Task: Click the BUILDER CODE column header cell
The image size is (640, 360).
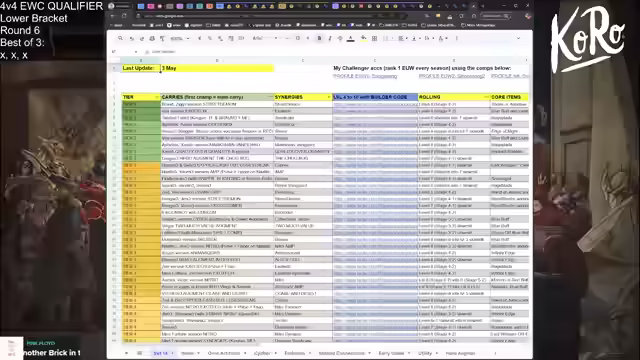Action: [x=375, y=97]
